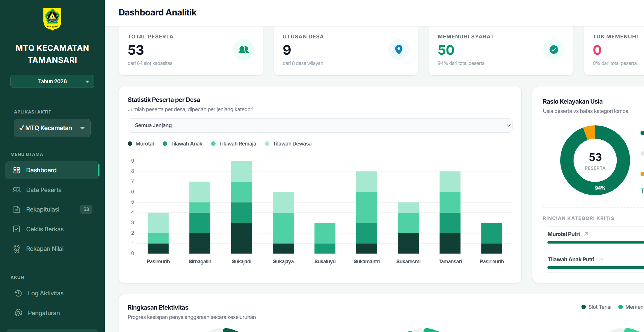Click the Rekapitulasi document icon
This screenshot has width=644, height=332.
(17, 210)
